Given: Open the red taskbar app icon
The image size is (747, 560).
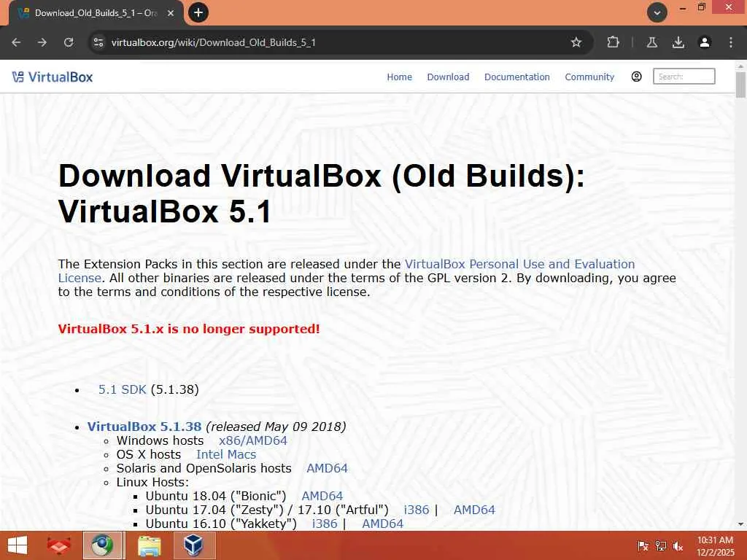Looking at the screenshot, I should click(x=58, y=545).
